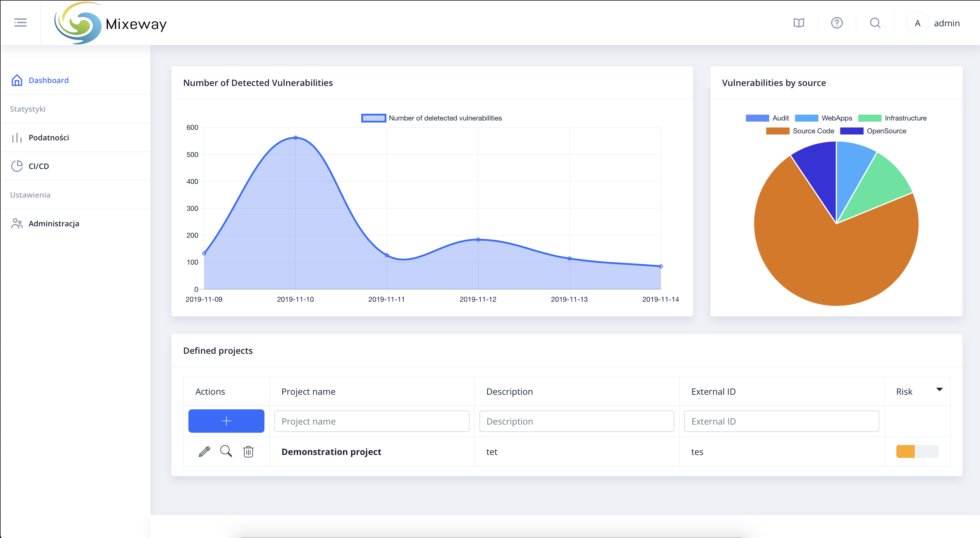The width and height of the screenshot is (980, 538).
Task: Add new project with plus button
Action: pos(226,421)
